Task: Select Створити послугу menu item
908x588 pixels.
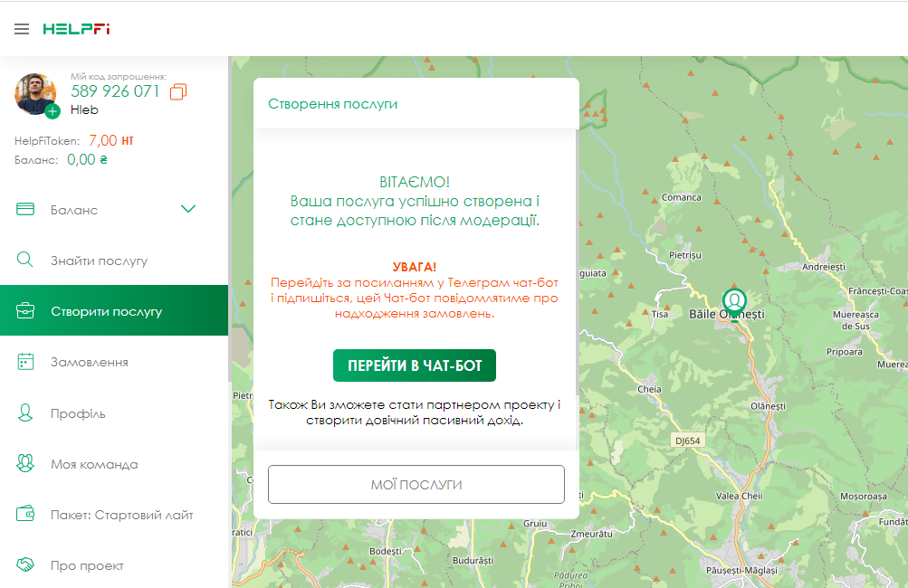Action: click(106, 312)
